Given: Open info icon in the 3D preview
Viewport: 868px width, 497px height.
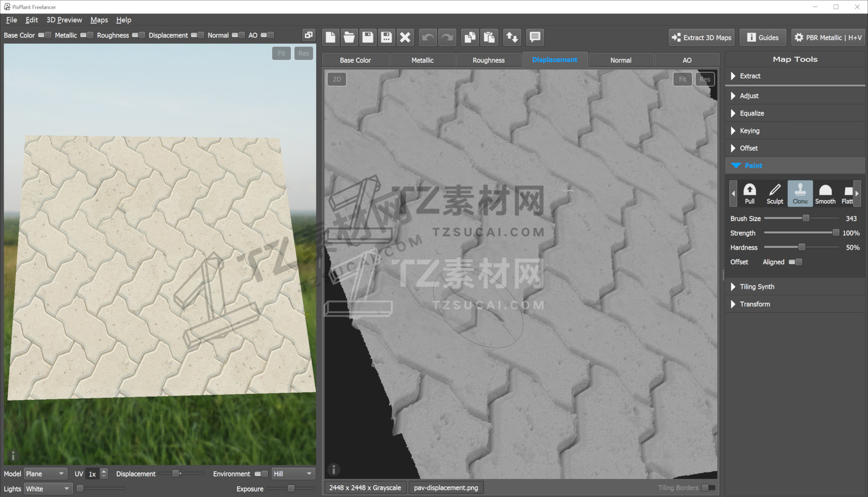Looking at the screenshot, I should [x=13, y=456].
